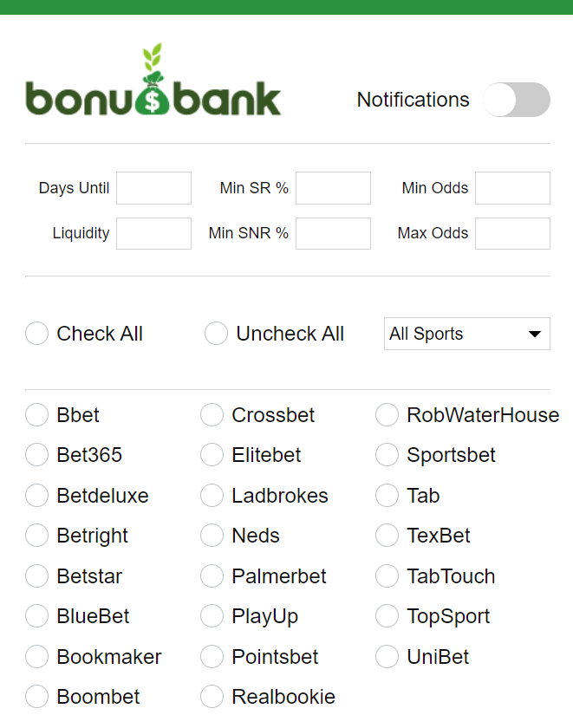Click the Days Until input field
Screen dimensions: 573x728
(153, 188)
